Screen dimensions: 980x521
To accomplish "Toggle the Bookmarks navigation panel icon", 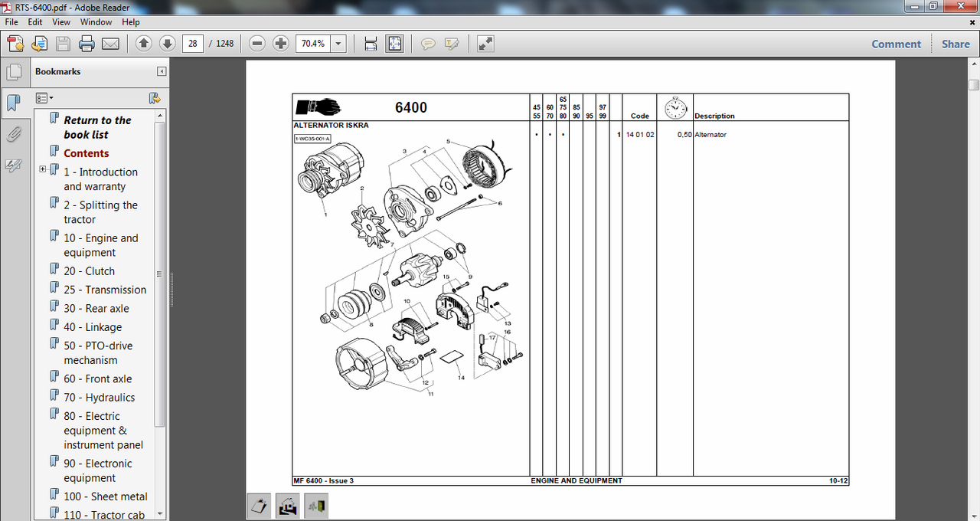I will 14,103.
